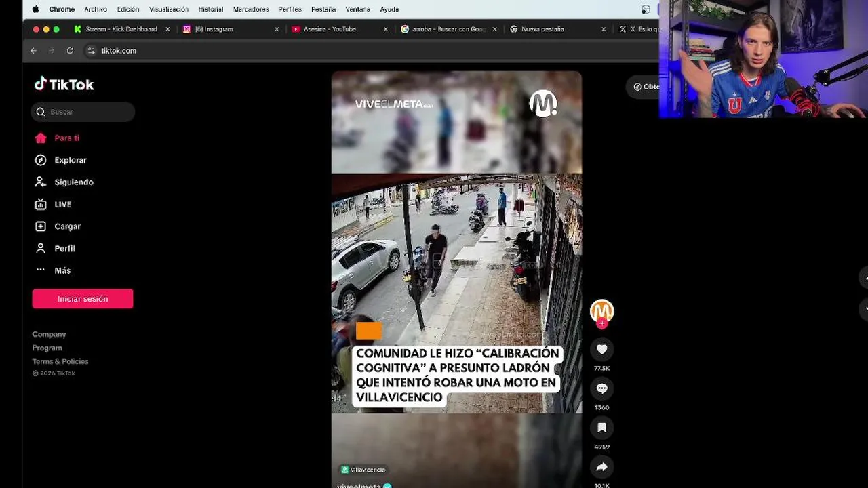The height and width of the screenshot is (488, 868).
Task: Open comments with speech bubble icon
Action: pyautogui.click(x=601, y=388)
